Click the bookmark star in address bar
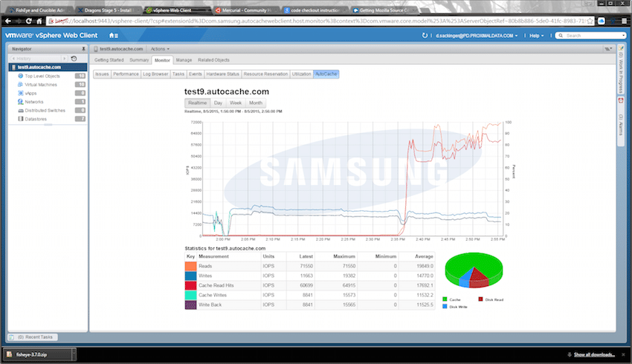The width and height of the screenshot is (632, 364). point(590,21)
